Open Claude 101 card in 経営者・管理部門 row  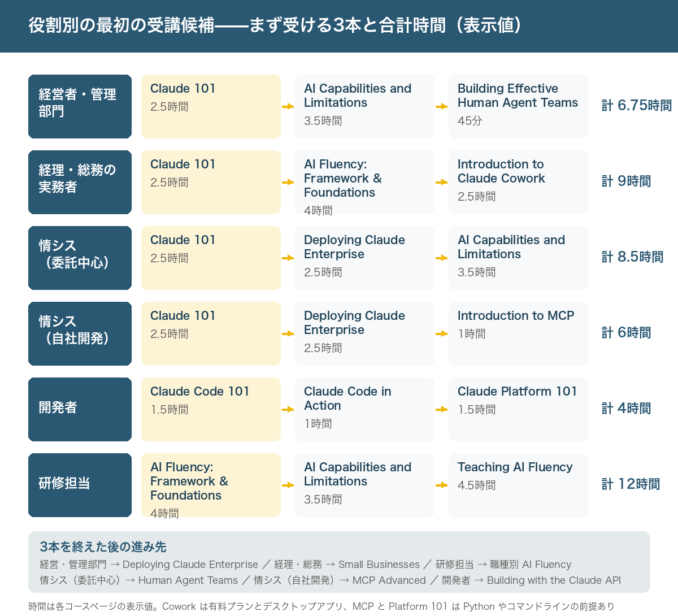[x=211, y=106]
